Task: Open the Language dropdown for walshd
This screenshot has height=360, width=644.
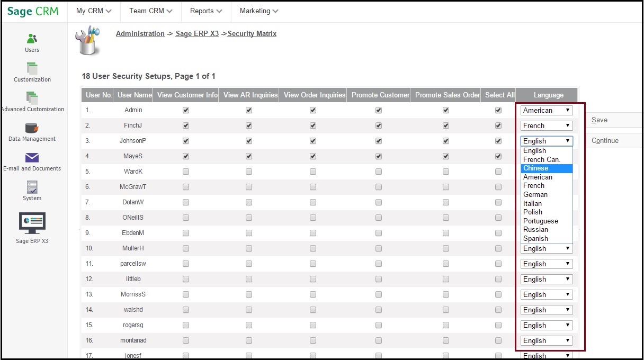Action: (547, 310)
